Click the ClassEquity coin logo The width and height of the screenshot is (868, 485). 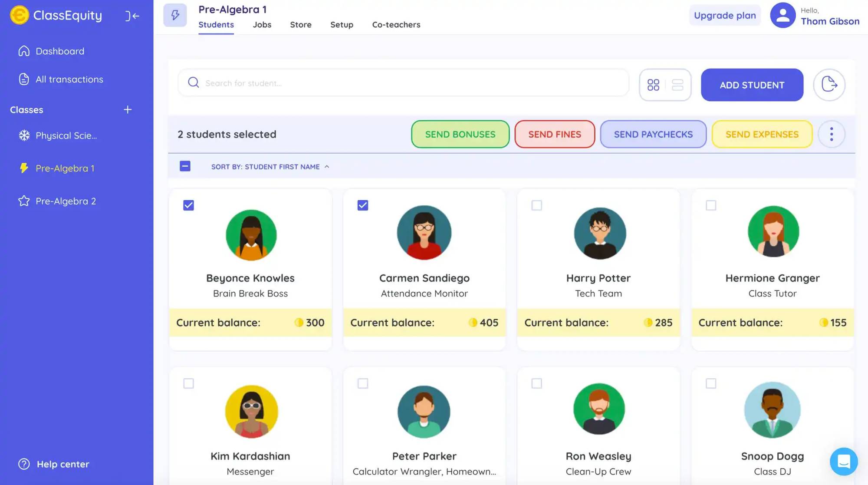(x=20, y=15)
